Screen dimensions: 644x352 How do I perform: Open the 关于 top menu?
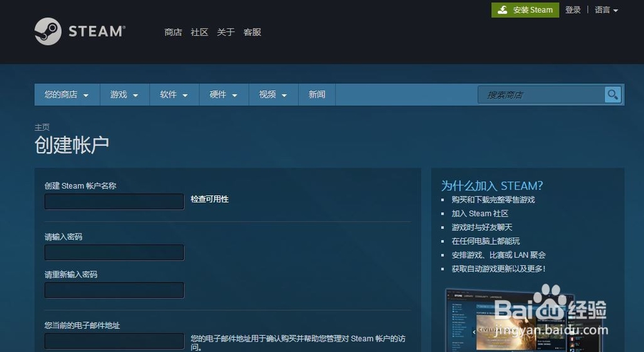point(225,32)
